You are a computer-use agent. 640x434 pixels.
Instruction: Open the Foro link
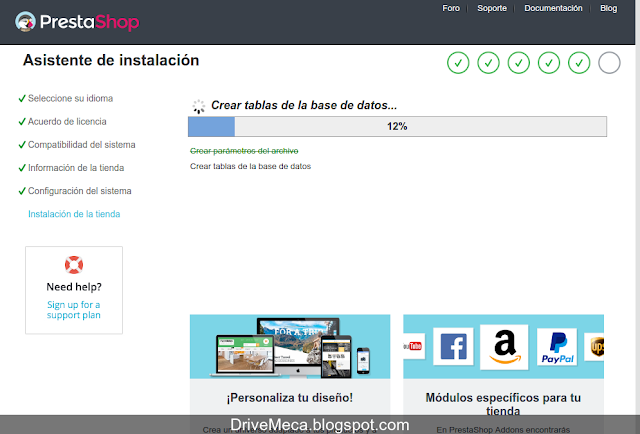point(451,8)
